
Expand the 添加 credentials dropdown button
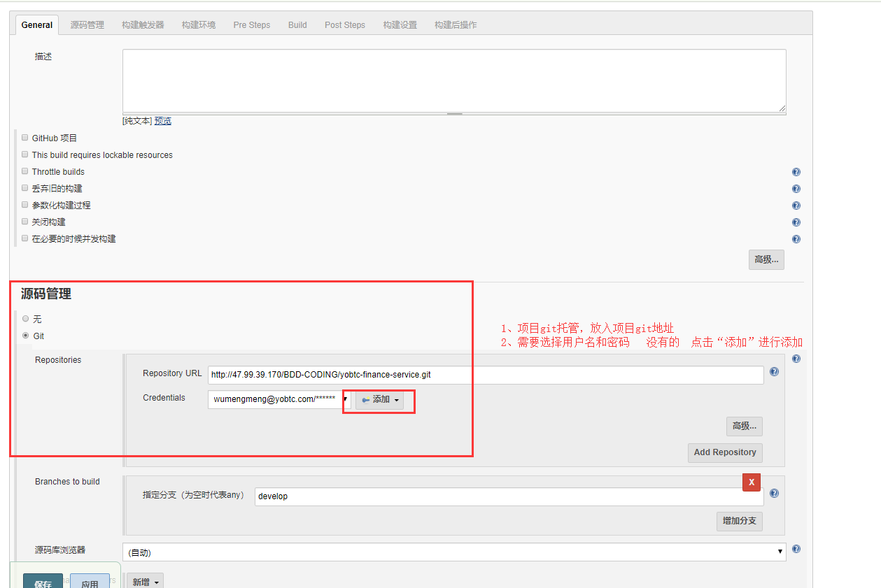[x=380, y=400]
